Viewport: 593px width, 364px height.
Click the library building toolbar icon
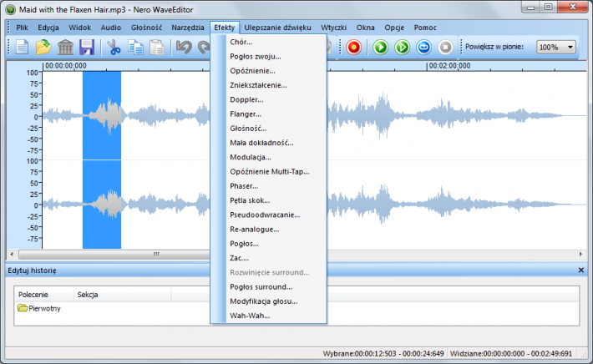(65, 48)
